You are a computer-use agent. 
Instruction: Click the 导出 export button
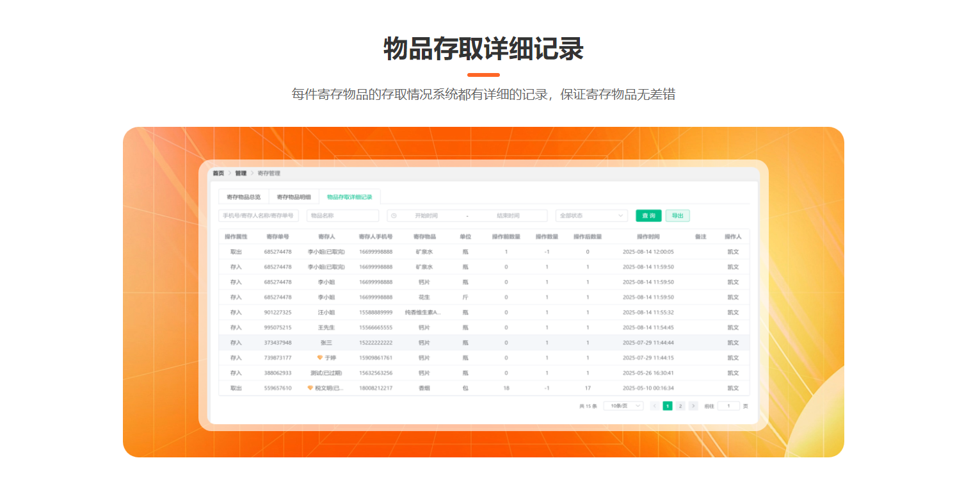(678, 215)
